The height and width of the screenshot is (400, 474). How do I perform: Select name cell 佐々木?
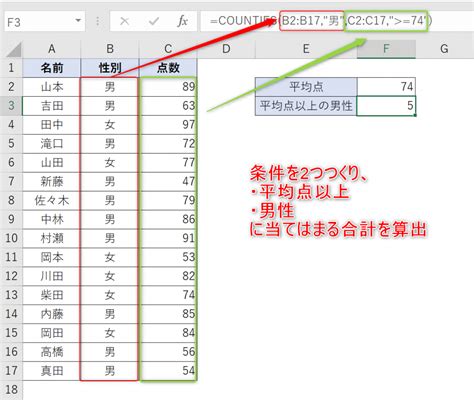52,200
